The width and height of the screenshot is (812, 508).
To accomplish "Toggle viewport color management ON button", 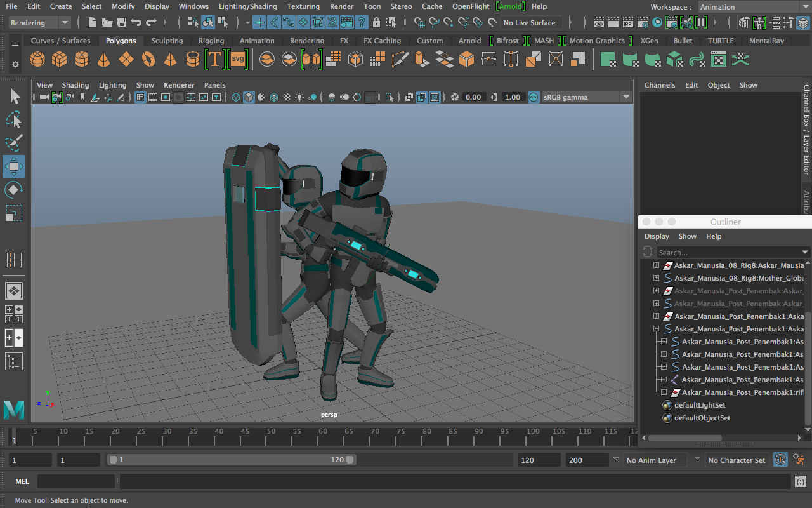I will tap(534, 97).
